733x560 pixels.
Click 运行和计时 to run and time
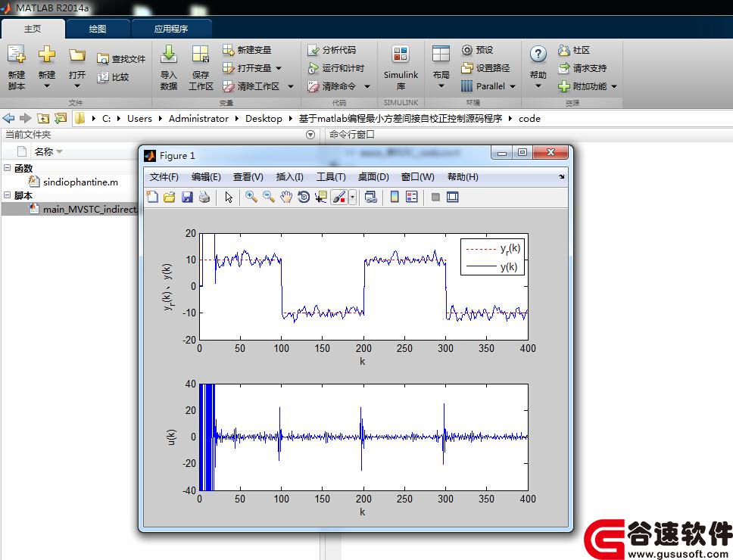tap(336, 68)
